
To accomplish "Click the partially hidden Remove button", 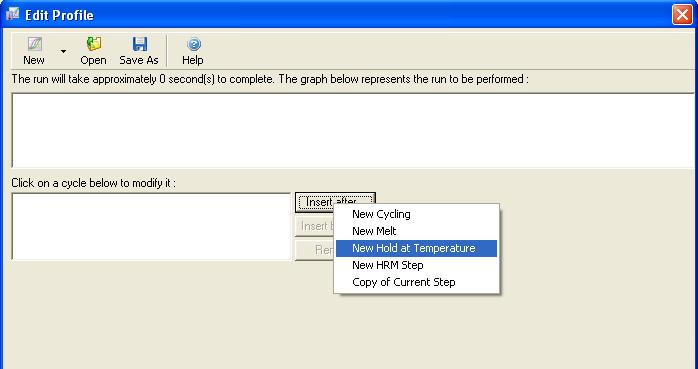I will click(x=314, y=250).
